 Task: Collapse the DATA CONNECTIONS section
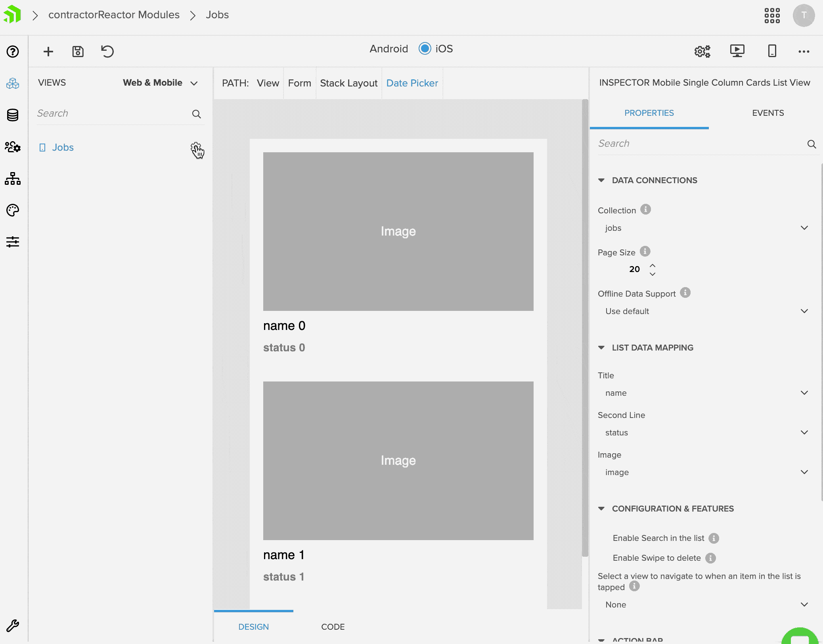pyautogui.click(x=602, y=180)
